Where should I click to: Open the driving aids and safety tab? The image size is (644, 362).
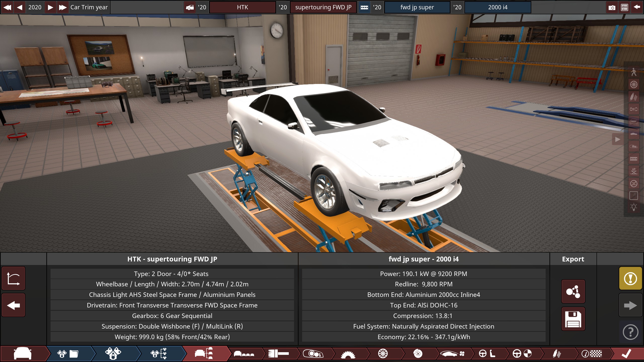522,354
